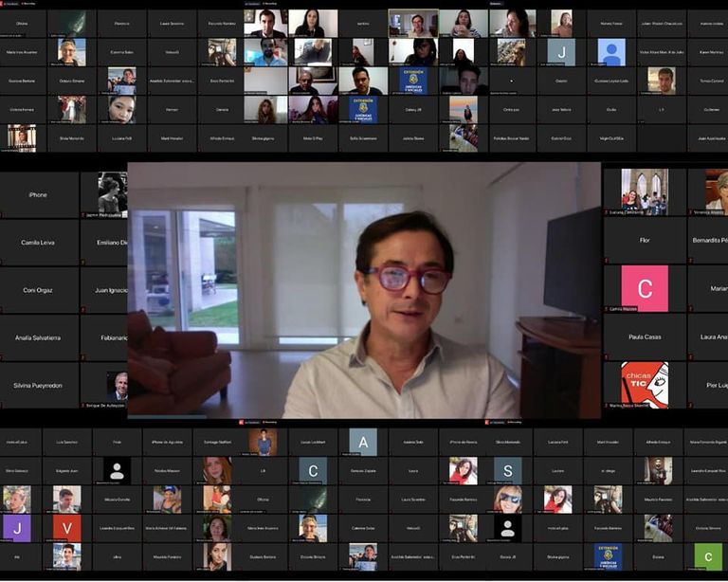
Task: Click the cathedral group photo participant thumbnail
Action: click(645, 191)
